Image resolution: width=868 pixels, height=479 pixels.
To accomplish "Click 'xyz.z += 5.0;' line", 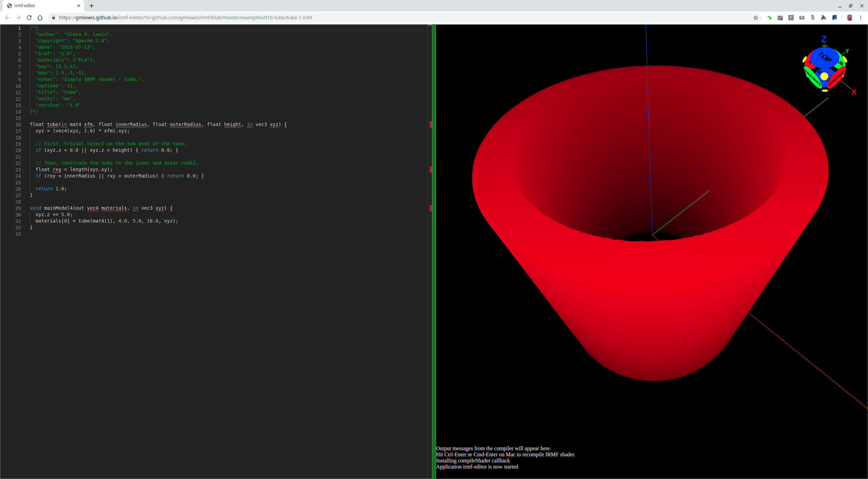I will (54, 214).
